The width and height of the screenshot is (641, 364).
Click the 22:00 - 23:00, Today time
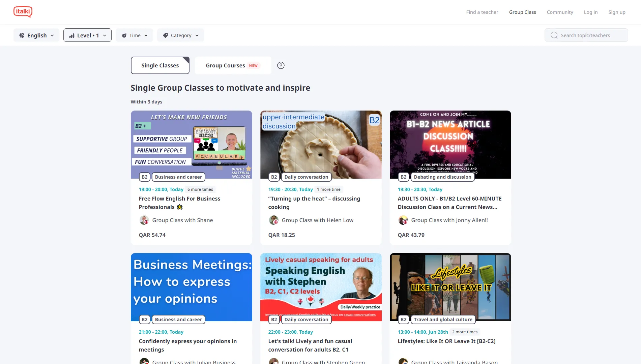tap(291, 332)
